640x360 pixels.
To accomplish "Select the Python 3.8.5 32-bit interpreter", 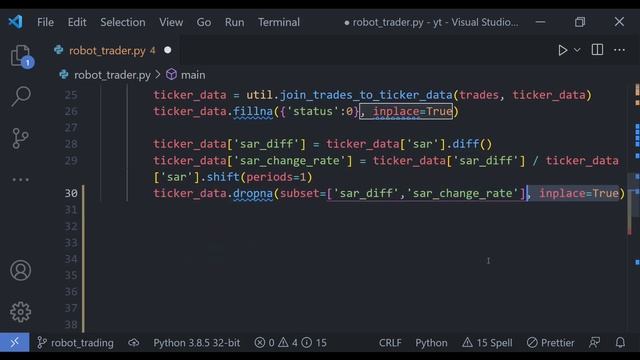I will pos(196,342).
